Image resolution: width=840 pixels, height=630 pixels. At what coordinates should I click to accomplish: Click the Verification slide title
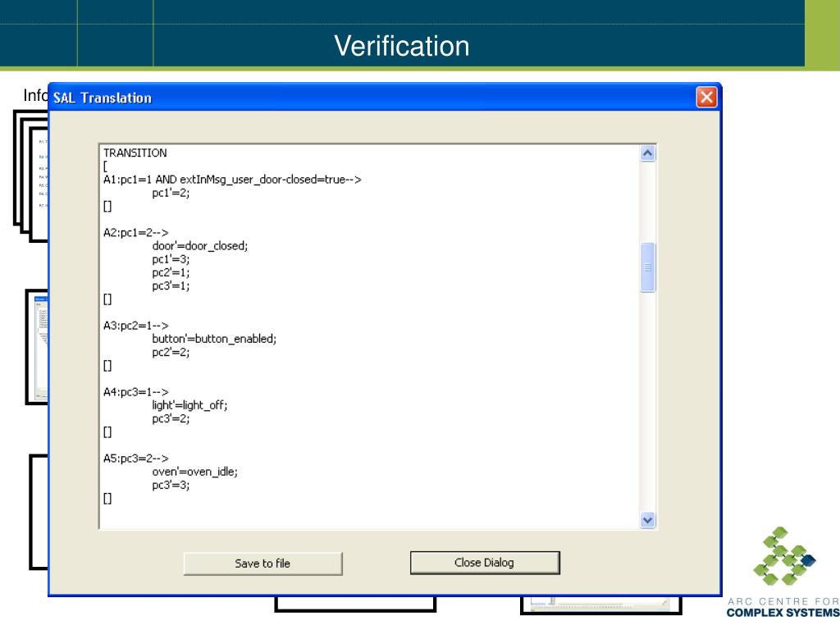[x=402, y=46]
